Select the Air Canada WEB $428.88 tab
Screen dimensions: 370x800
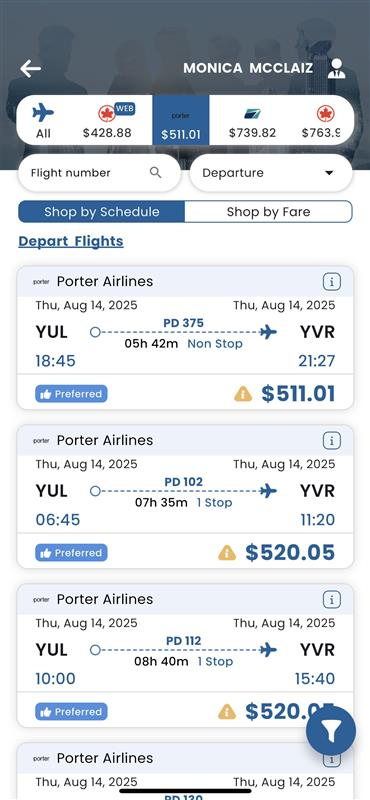coord(107,120)
